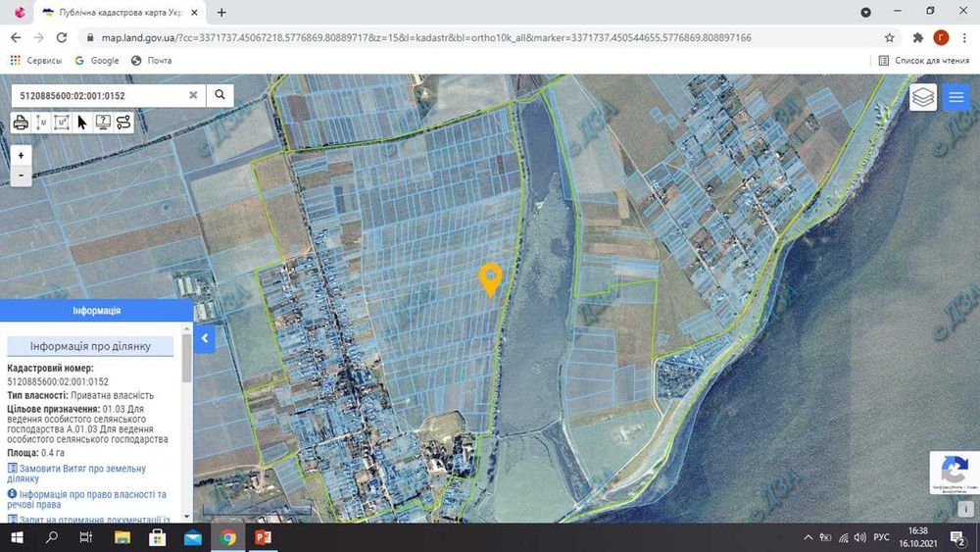Viewport: 980px width, 552px height.
Task: Open the map layers panel
Action: (922, 97)
